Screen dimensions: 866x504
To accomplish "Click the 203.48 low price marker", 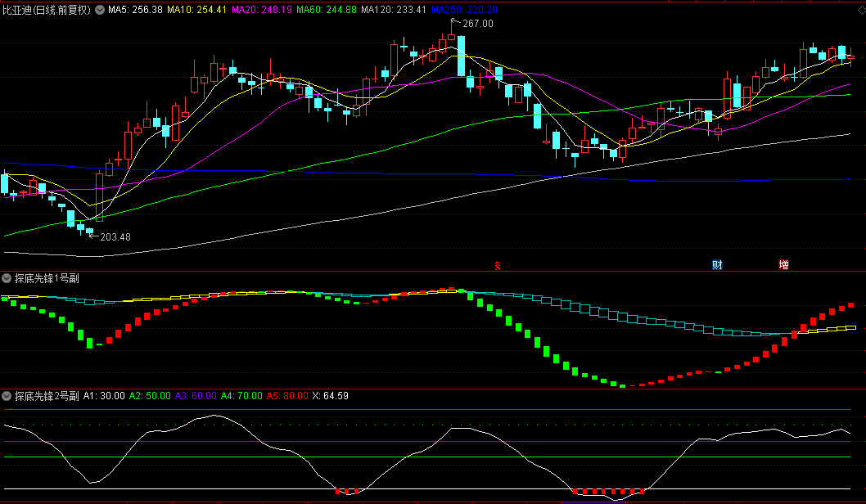I will [115, 237].
